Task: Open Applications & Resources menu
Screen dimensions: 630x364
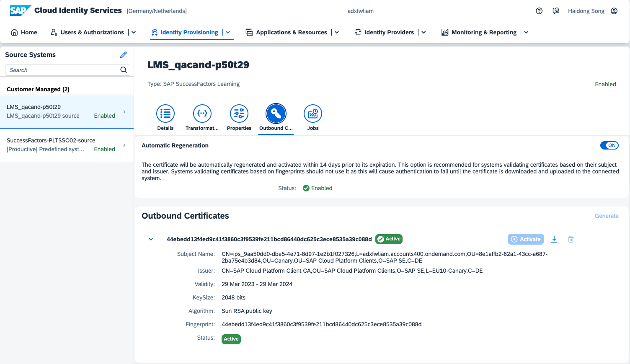Action: coord(292,32)
